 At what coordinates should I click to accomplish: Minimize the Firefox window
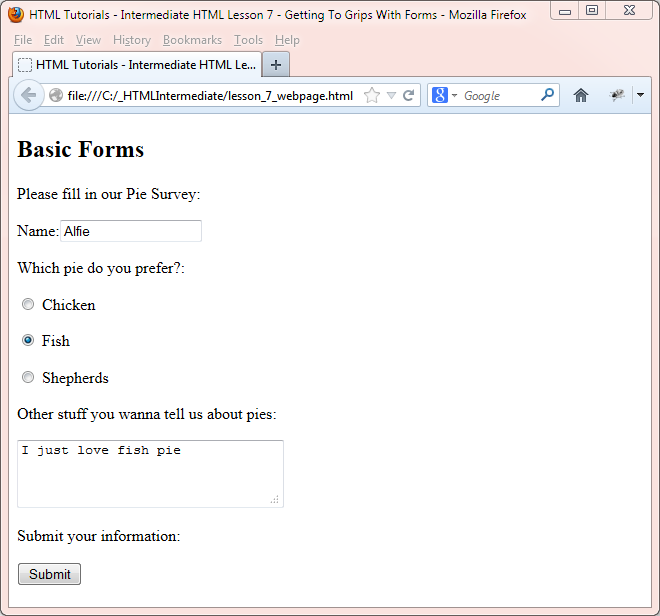564,11
